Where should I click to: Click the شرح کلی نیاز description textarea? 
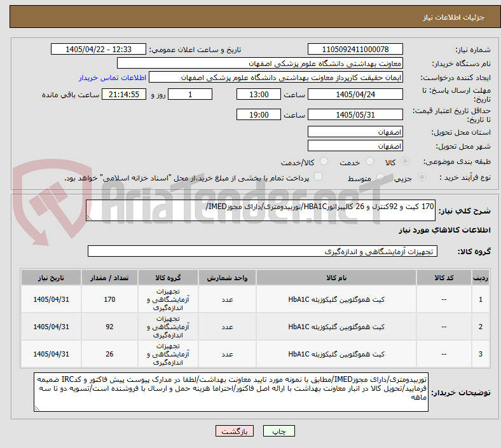(x=261, y=210)
